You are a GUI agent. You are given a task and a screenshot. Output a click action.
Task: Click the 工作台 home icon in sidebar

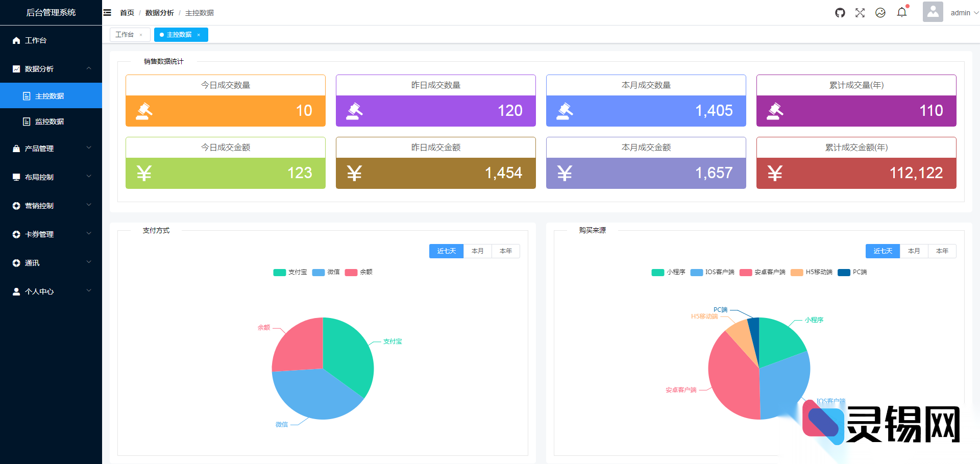pos(15,40)
